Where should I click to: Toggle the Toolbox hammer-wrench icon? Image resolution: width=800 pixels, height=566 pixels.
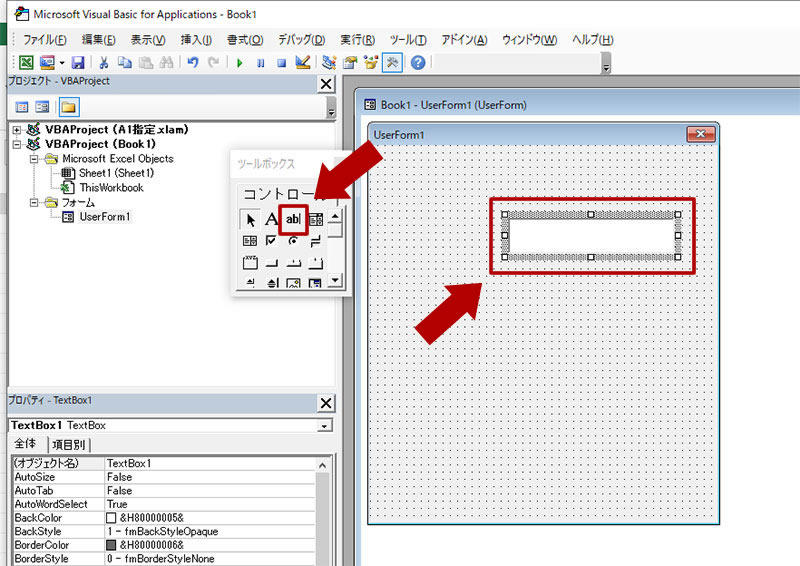click(x=392, y=63)
